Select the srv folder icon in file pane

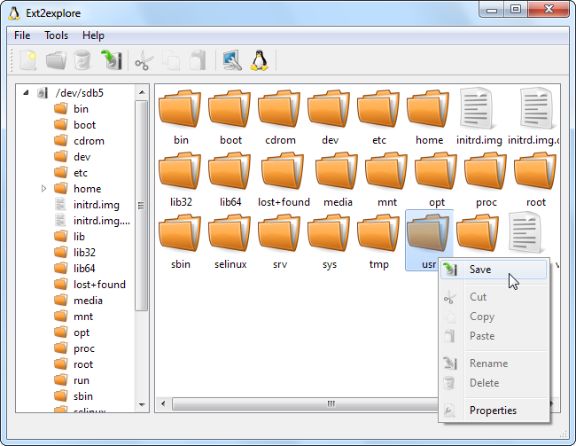pyautogui.click(x=280, y=233)
